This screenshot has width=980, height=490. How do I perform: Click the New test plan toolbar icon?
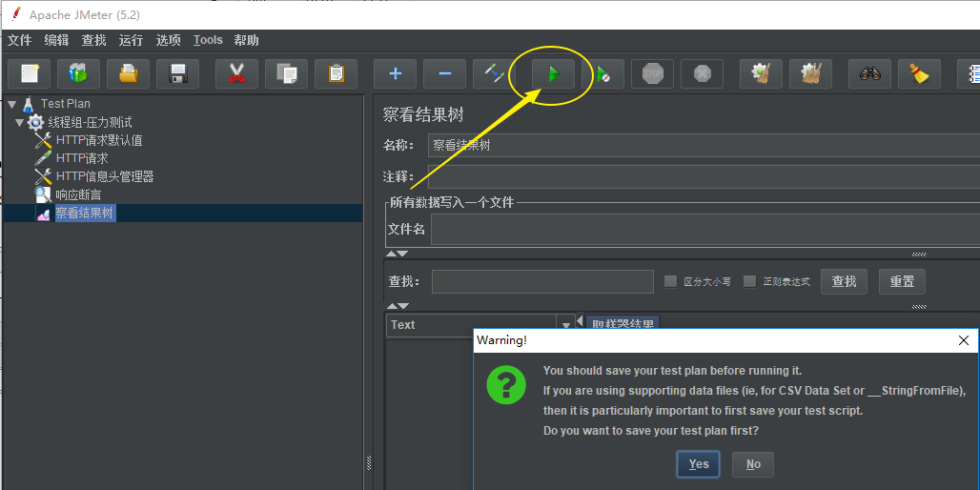click(x=29, y=73)
